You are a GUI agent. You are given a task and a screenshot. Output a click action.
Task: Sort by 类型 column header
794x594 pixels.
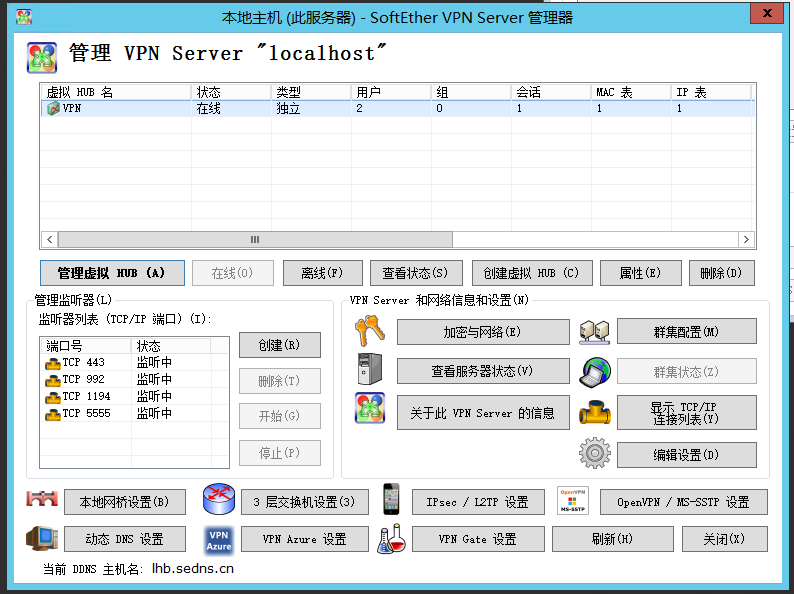point(311,92)
